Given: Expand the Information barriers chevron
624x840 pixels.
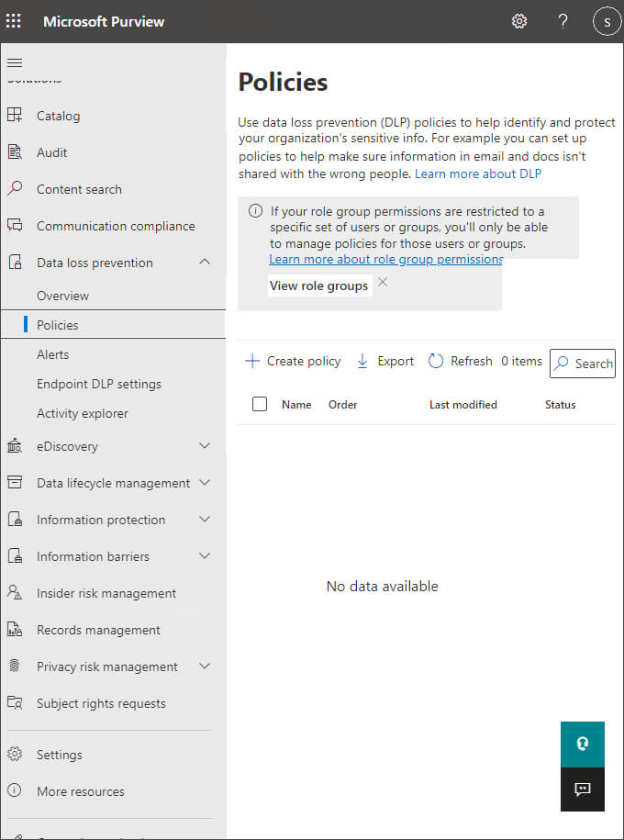Looking at the screenshot, I should pos(205,556).
